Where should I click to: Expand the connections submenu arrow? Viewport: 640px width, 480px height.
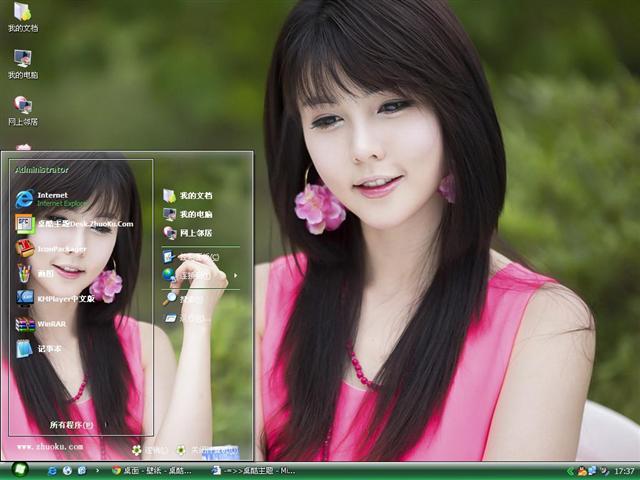tap(236, 276)
